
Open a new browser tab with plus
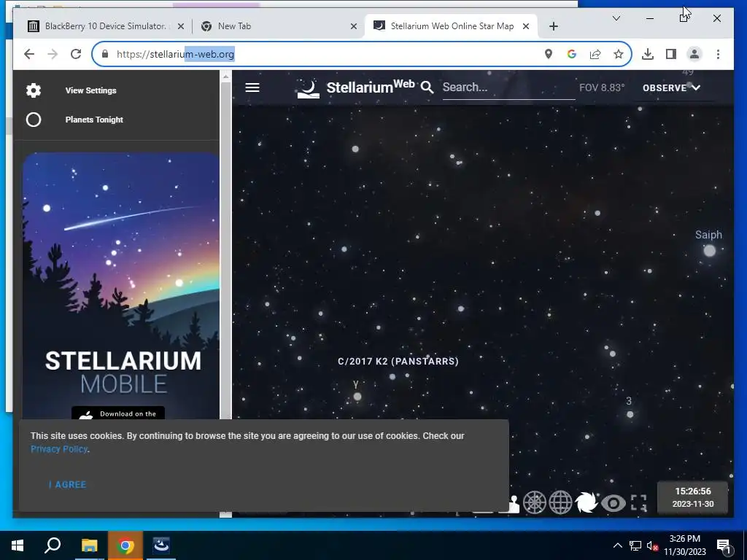[x=553, y=26]
